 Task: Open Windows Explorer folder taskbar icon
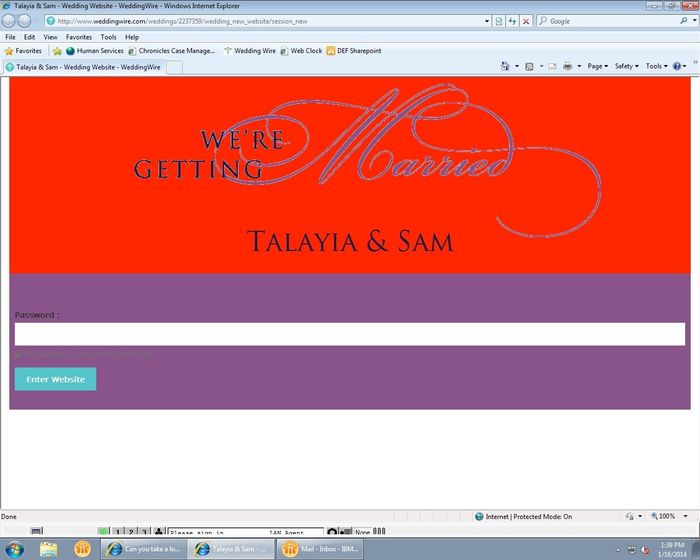[x=48, y=549]
